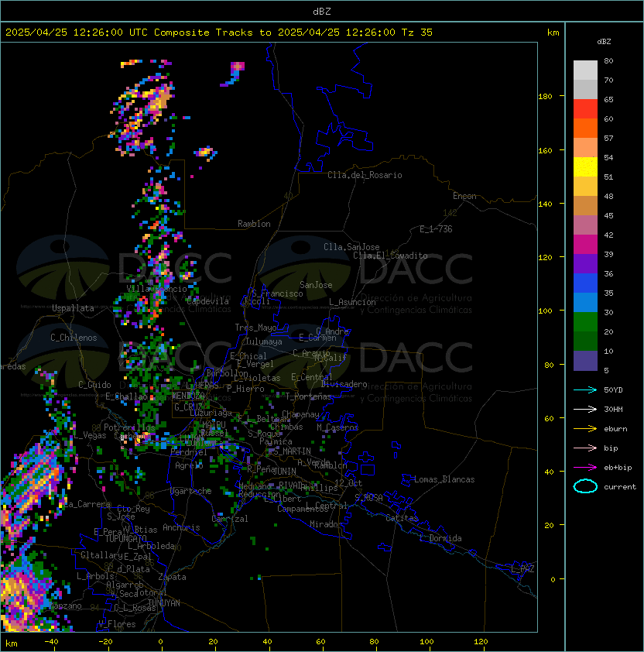Pick the bright yellow swatch in dBZ scale
The width and height of the screenshot is (644, 652).
click(585, 167)
